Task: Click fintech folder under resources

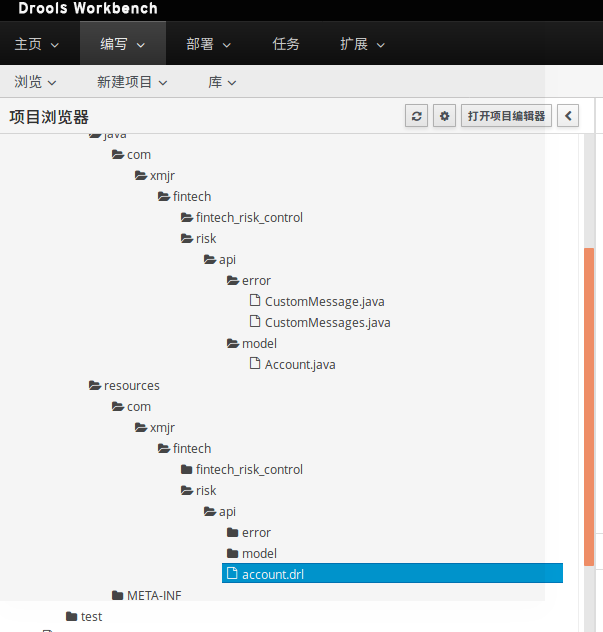Action: (185, 448)
